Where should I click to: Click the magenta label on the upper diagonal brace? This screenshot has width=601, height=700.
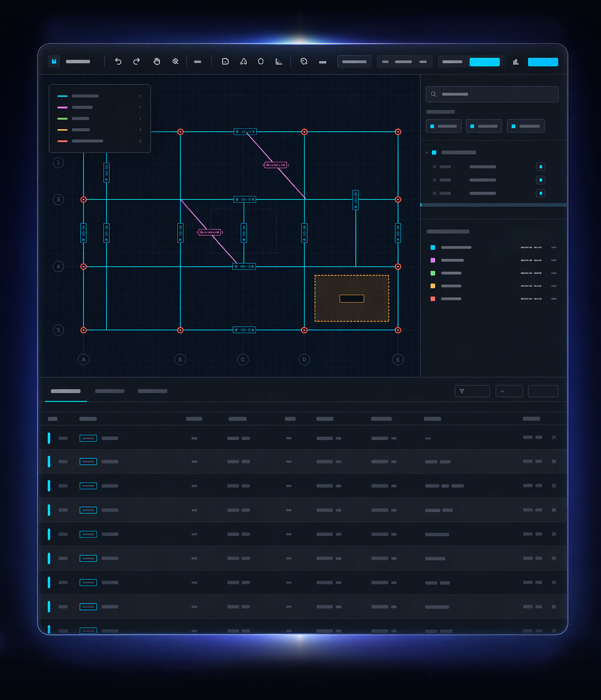tap(276, 165)
